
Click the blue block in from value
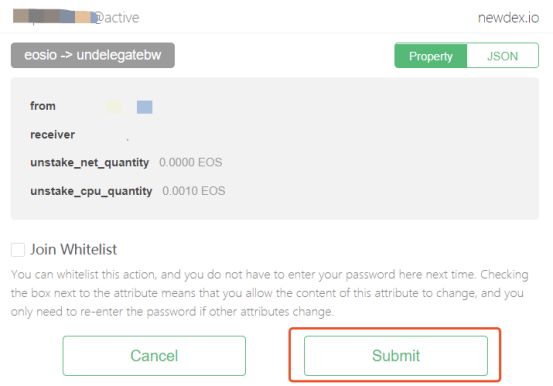pyautogui.click(x=145, y=107)
